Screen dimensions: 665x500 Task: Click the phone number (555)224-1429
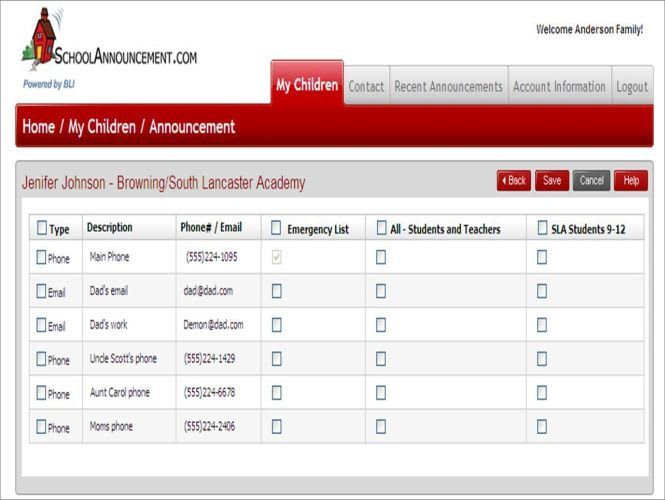pos(210,358)
